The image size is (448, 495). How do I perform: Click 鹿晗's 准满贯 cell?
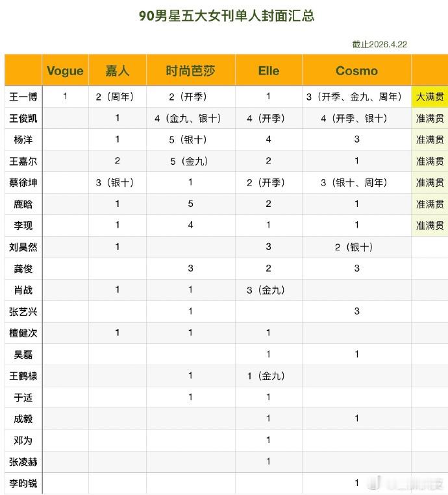[430, 204]
